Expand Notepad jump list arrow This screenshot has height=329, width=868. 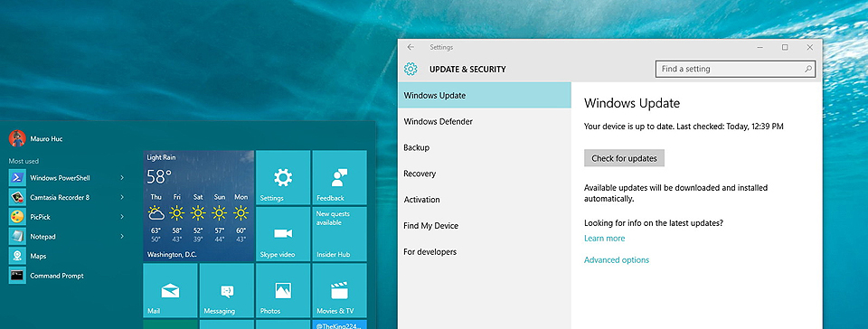[x=122, y=236]
